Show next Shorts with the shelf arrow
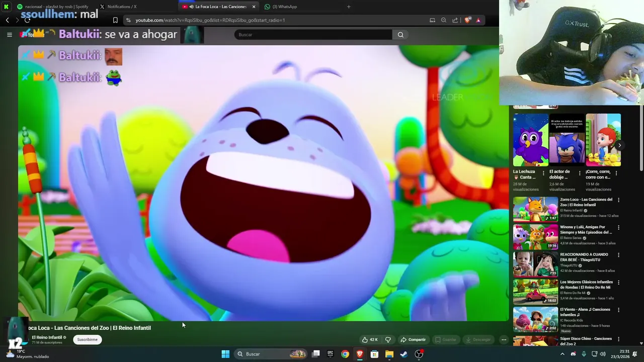This screenshot has height=362, width=644. (x=619, y=145)
